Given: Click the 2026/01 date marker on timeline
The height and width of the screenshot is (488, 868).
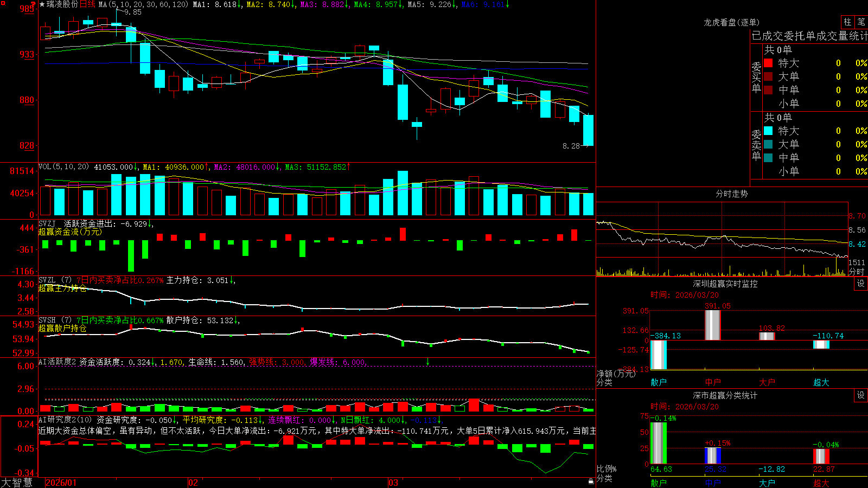Looking at the screenshot, I should pyautogui.click(x=61, y=483).
